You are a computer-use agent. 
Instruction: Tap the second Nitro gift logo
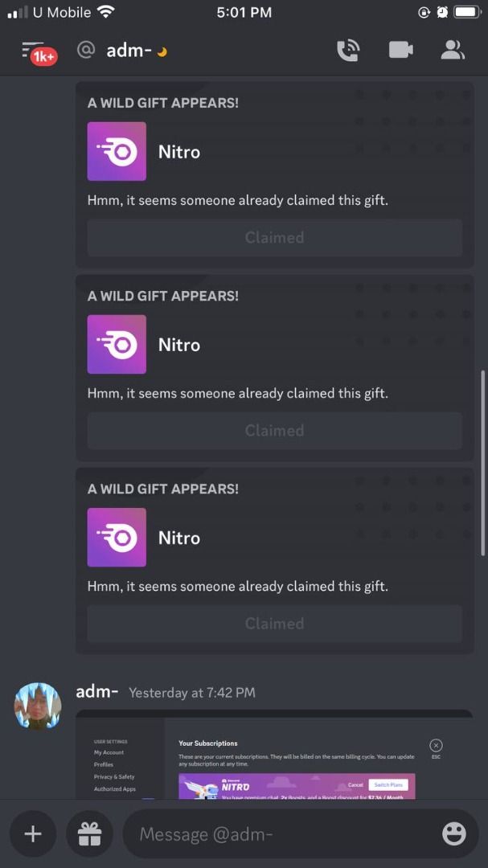pyautogui.click(x=117, y=344)
